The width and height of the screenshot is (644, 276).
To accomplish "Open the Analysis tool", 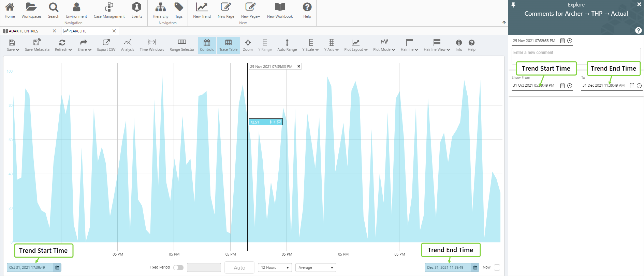I will [128, 45].
